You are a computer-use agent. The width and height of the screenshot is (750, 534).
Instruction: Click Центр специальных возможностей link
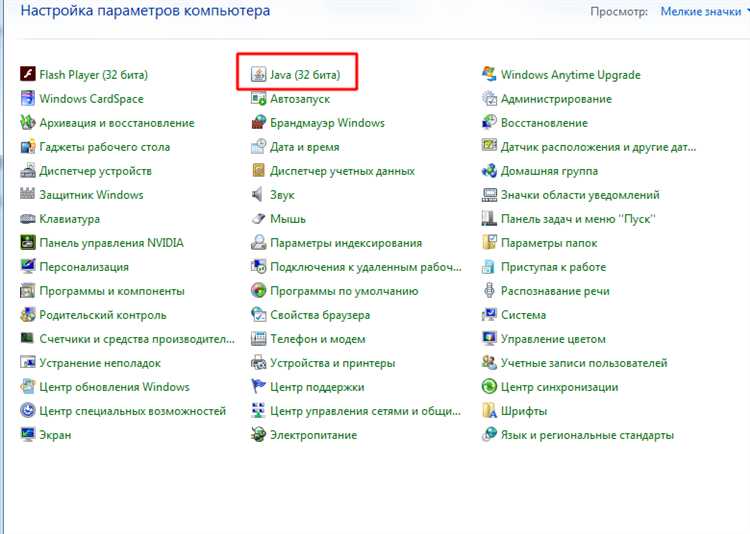pos(132,411)
